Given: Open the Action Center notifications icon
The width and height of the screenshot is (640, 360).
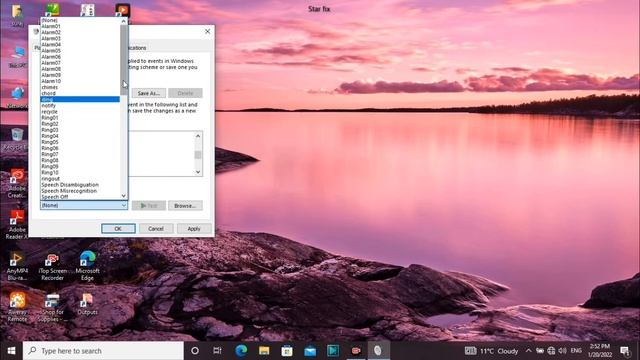Looking at the screenshot, I should [624, 351].
